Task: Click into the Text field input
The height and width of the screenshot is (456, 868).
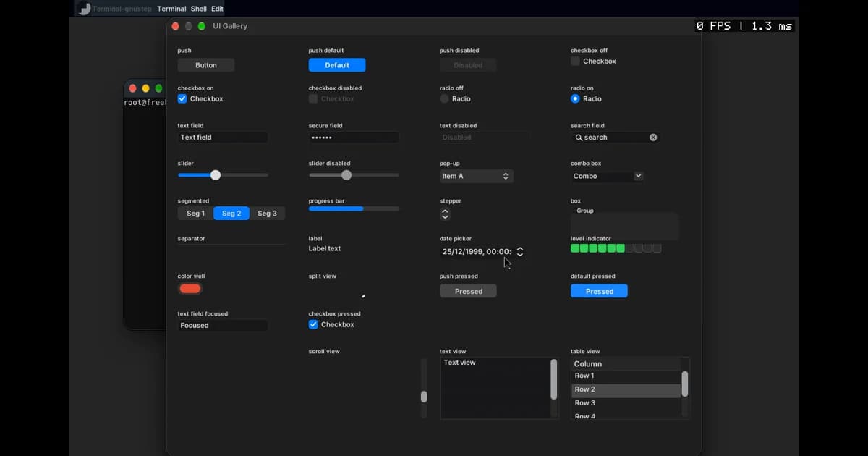Action: tap(223, 138)
